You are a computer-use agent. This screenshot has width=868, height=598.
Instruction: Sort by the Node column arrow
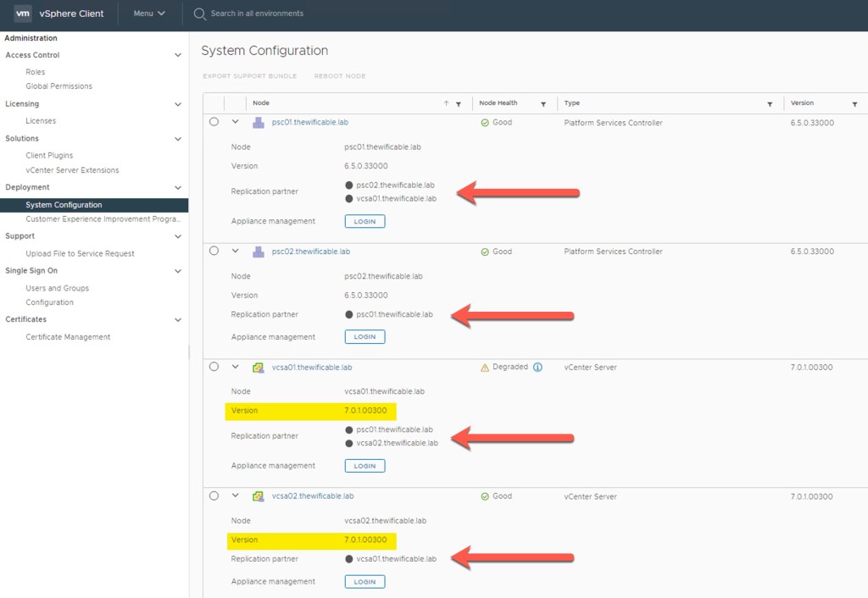pyautogui.click(x=446, y=104)
